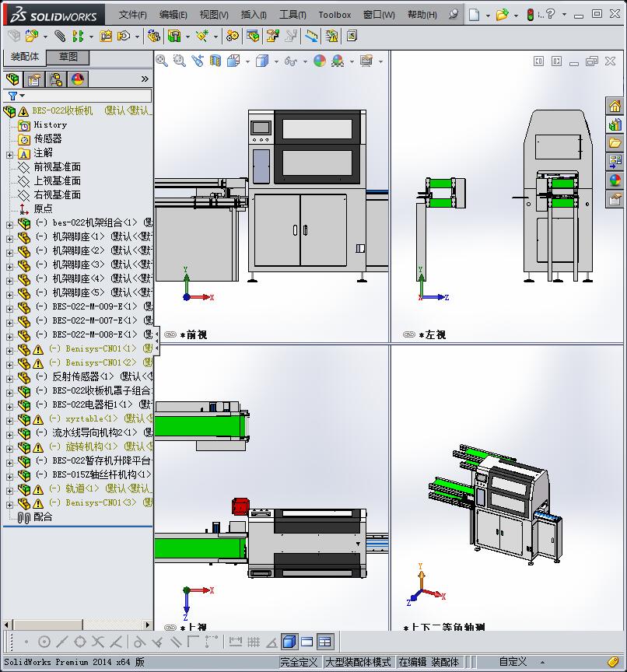Click the Apply Scene icon
Screen dimensions: 627x672
point(338,61)
